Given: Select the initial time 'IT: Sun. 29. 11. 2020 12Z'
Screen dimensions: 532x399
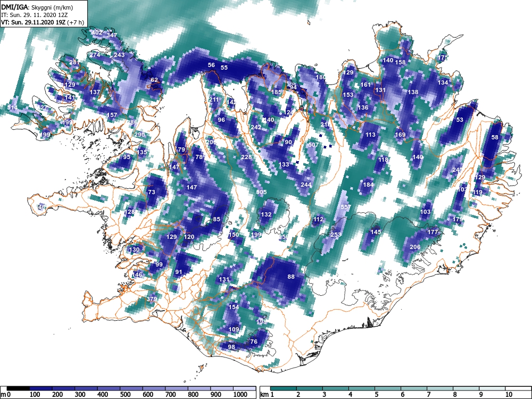Looking at the screenshot, I should (x=34, y=15).
